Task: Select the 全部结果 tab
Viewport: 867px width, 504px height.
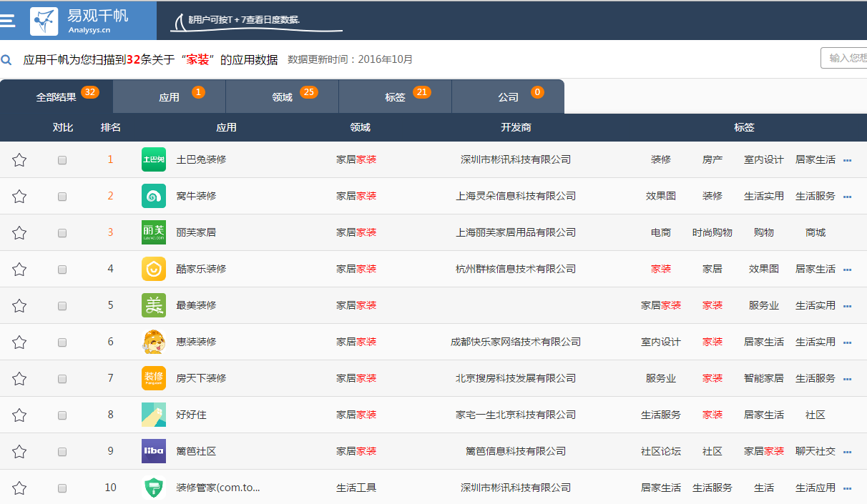Action: 57,97
